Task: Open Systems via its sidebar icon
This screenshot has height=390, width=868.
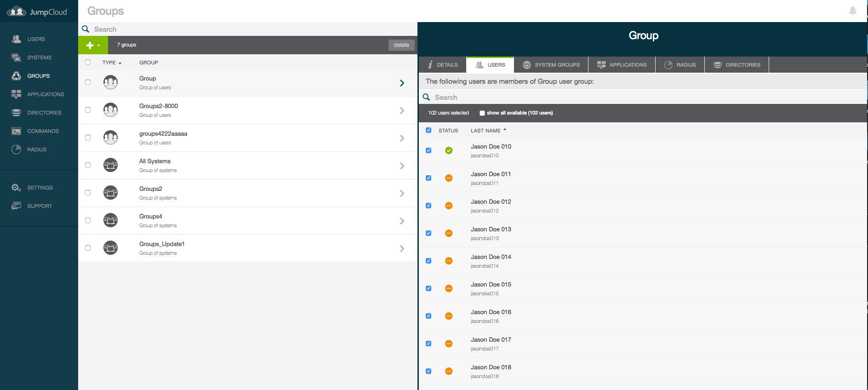Action: (x=17, y=57)
